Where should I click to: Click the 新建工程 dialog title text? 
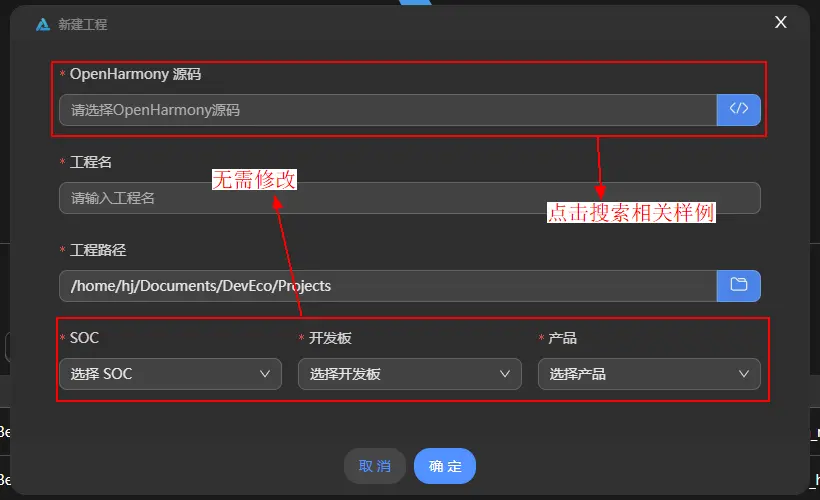point(83,24)
